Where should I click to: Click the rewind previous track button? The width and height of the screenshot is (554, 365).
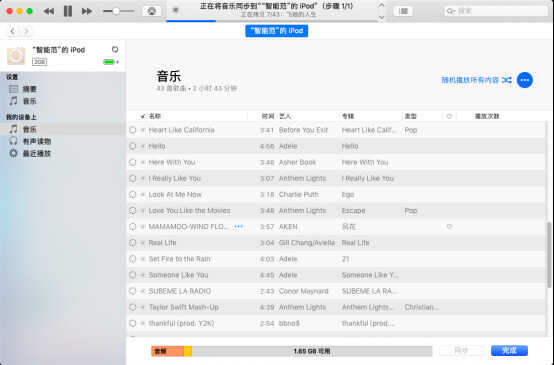point(49,11)
